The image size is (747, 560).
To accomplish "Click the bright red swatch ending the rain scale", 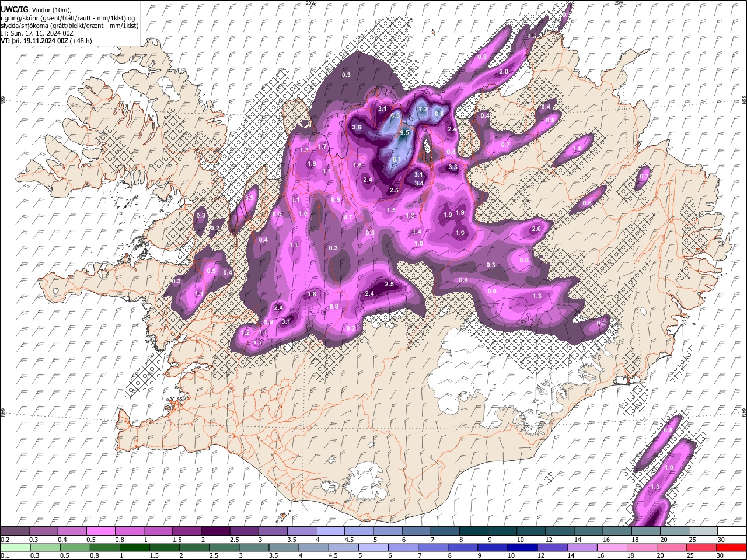I will pos(731,547).
